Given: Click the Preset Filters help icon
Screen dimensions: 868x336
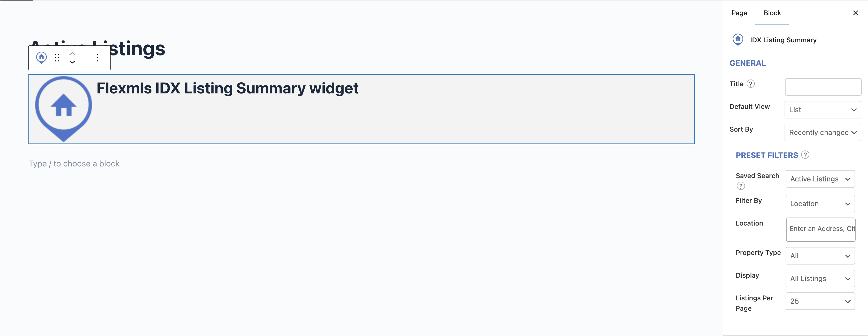Looking at the screenshot, I should 805,155.
